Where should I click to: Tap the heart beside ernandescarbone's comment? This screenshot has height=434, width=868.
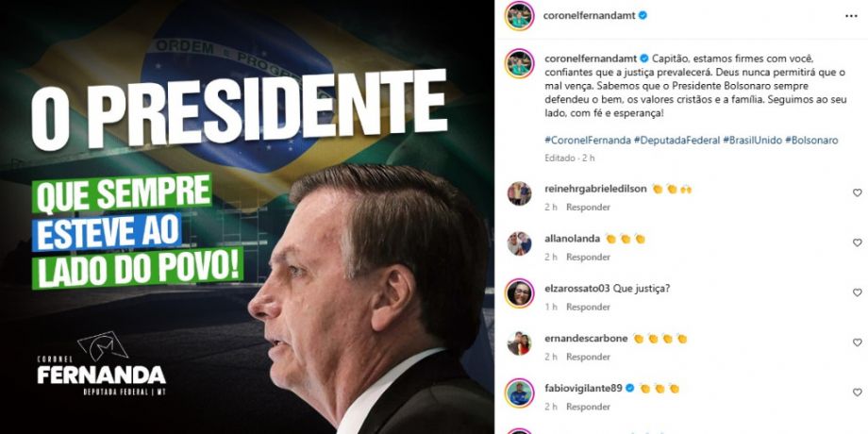857,342
